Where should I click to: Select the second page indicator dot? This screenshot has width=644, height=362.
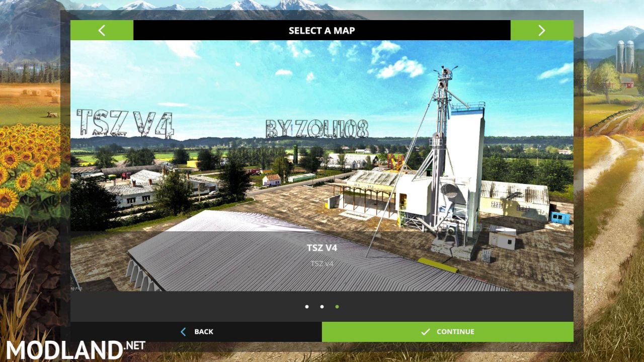click(322, 306)
